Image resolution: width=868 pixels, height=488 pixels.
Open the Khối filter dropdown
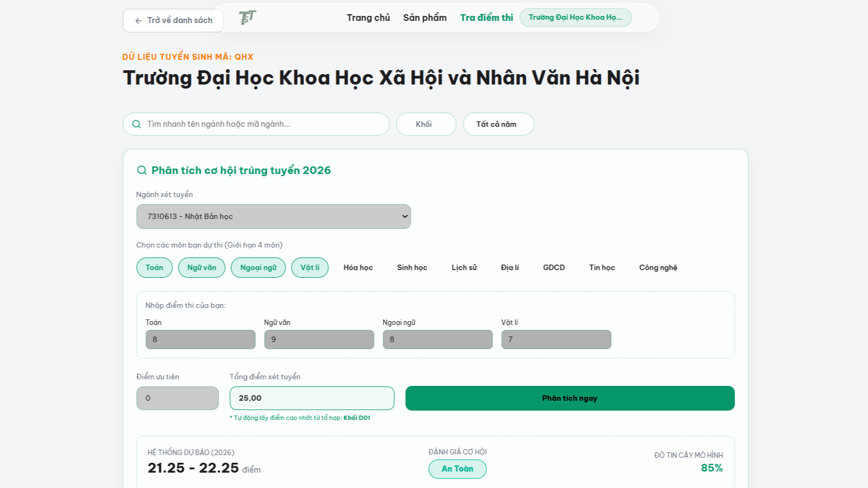[426, 124]
